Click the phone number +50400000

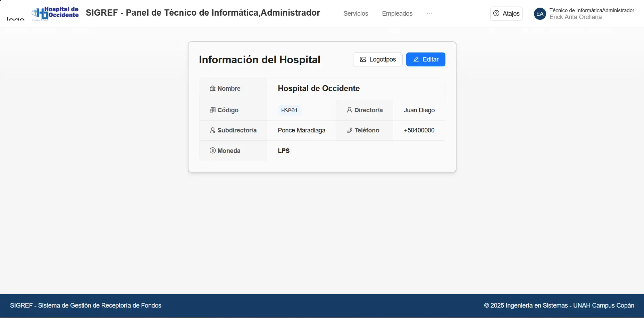pyautogui.click(x=419, y=130)
